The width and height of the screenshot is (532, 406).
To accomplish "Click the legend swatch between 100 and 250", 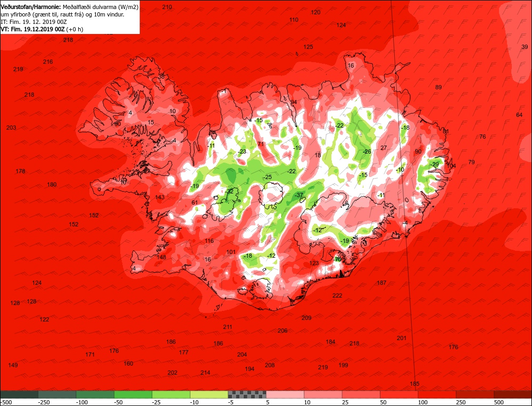I will click(x=437, y=394).
